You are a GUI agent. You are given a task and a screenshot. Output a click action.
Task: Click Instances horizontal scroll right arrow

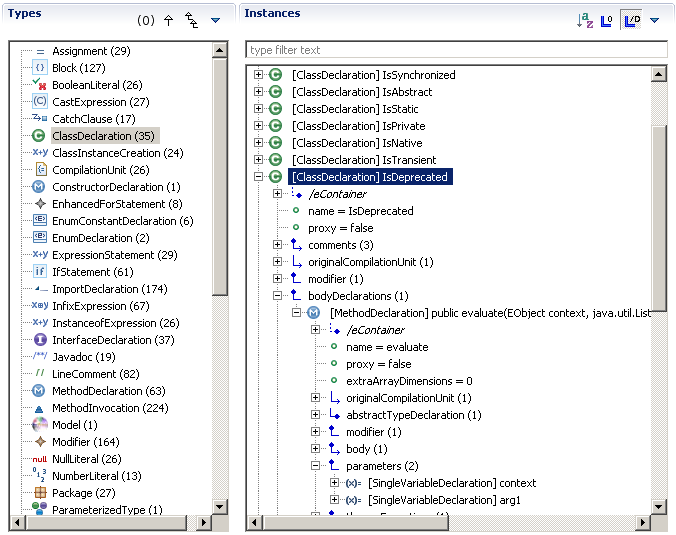[x=643, y=522]
